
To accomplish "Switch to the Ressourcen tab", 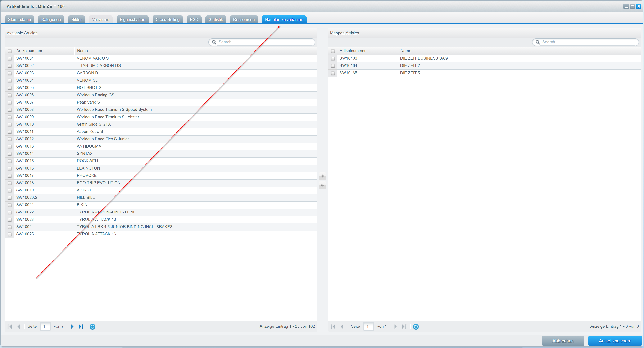I will point(244,19).
